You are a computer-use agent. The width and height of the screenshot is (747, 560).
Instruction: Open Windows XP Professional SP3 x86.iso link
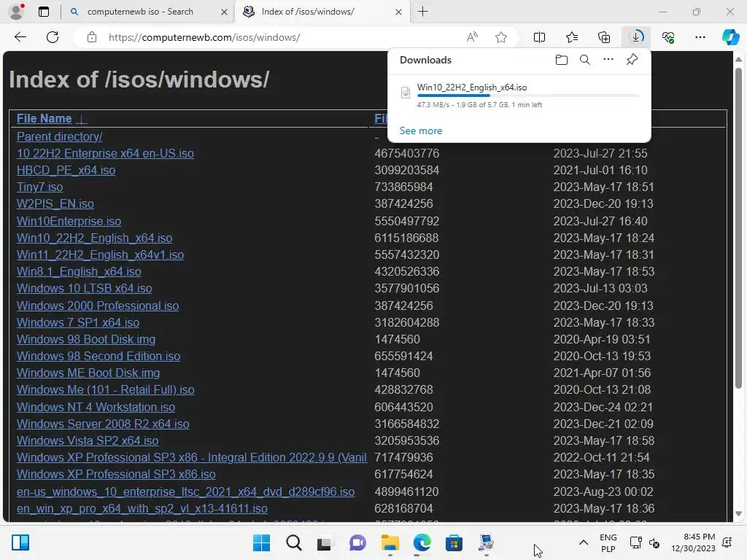[x=116, y=474]
